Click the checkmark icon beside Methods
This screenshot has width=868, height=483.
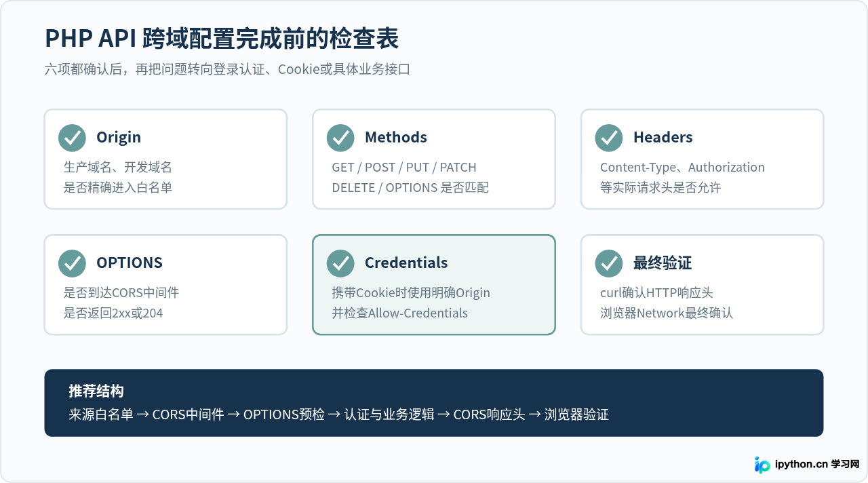(x=340, y=138)
